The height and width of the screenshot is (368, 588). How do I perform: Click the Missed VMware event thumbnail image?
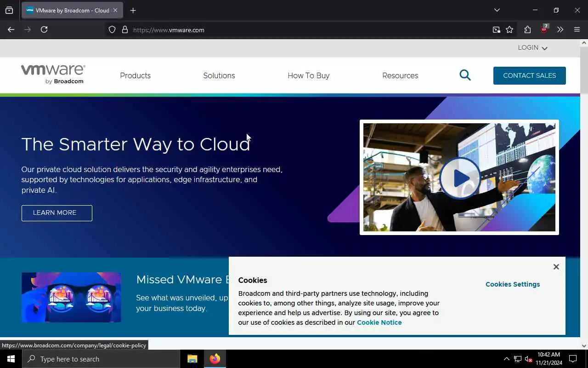71,297
